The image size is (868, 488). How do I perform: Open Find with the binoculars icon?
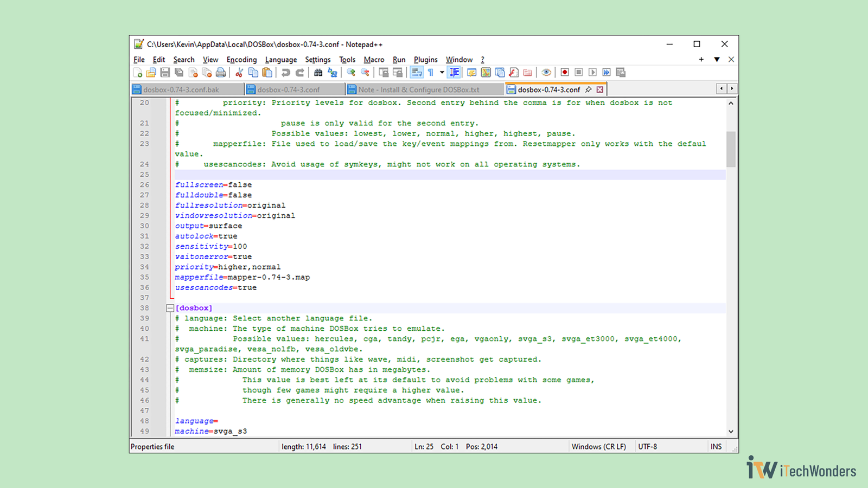[x=318, y=73]
